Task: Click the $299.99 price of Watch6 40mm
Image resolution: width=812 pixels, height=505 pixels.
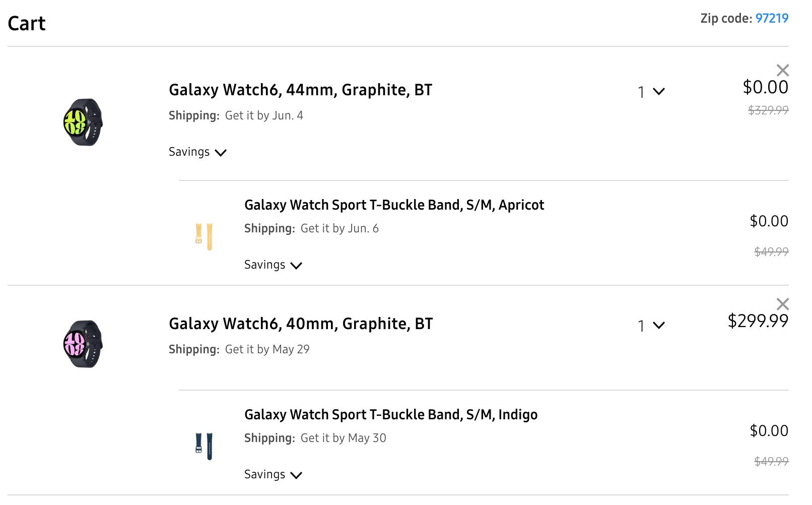Action: (758, 321)
